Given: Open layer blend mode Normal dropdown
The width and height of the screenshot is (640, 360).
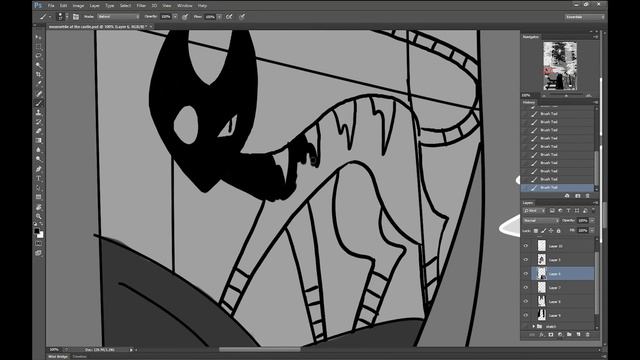Looking at the screenshot, I should pos(541,220).
